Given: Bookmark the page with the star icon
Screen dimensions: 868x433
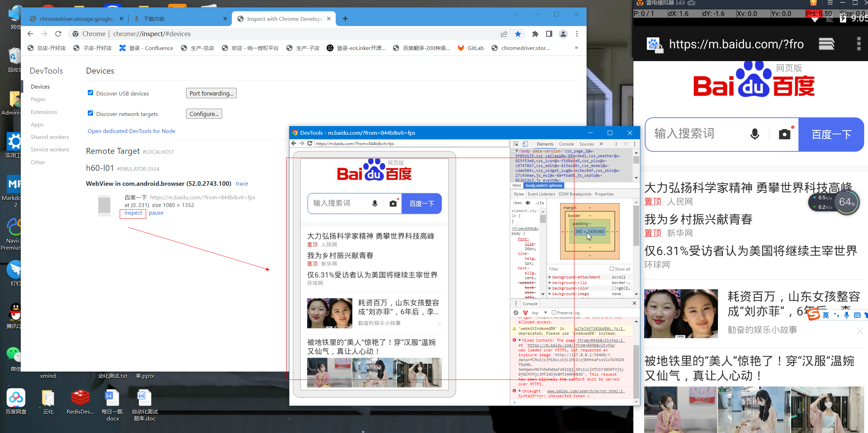Looking at the screenshot, I should tap(518, 34).
